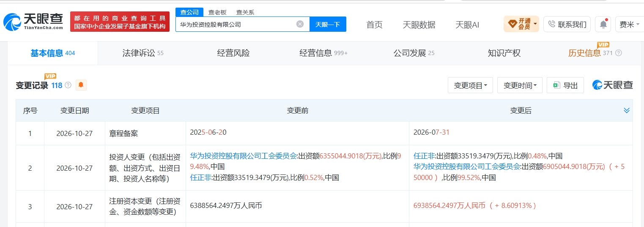Viewport: 644px width, 227px height.
Task: Go to 首页 in the top navigation
Action: tap(374, 25)
